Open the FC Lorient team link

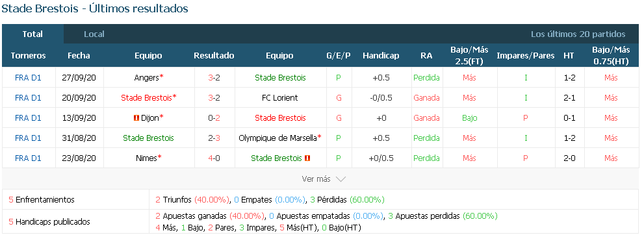279,97
